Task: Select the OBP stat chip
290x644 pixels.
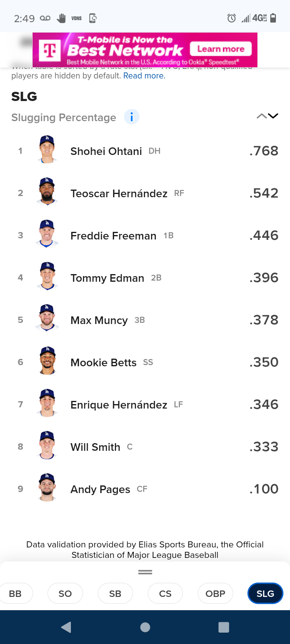Action: point(215,593)
